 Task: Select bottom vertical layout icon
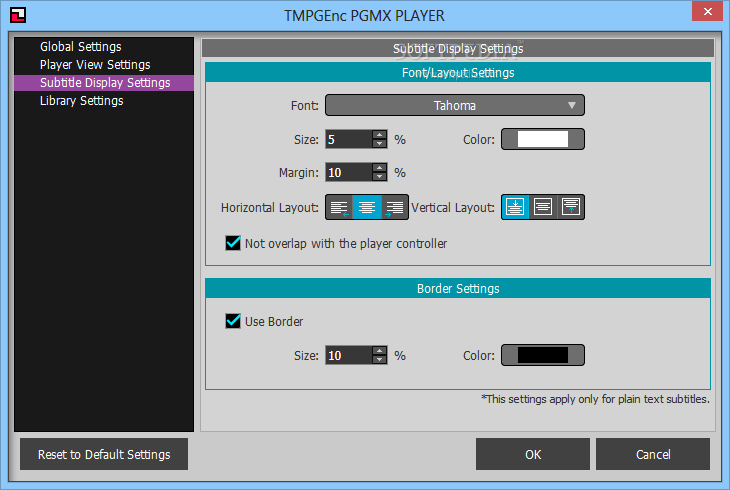(515, 207)
